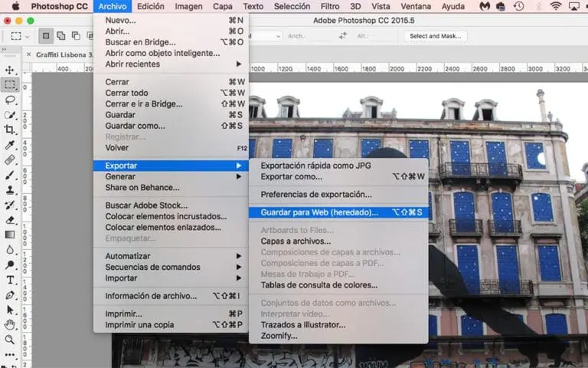Open the Apple menu
The width and height of the screenshot is (588, 368).
click(x=16, y=6)
